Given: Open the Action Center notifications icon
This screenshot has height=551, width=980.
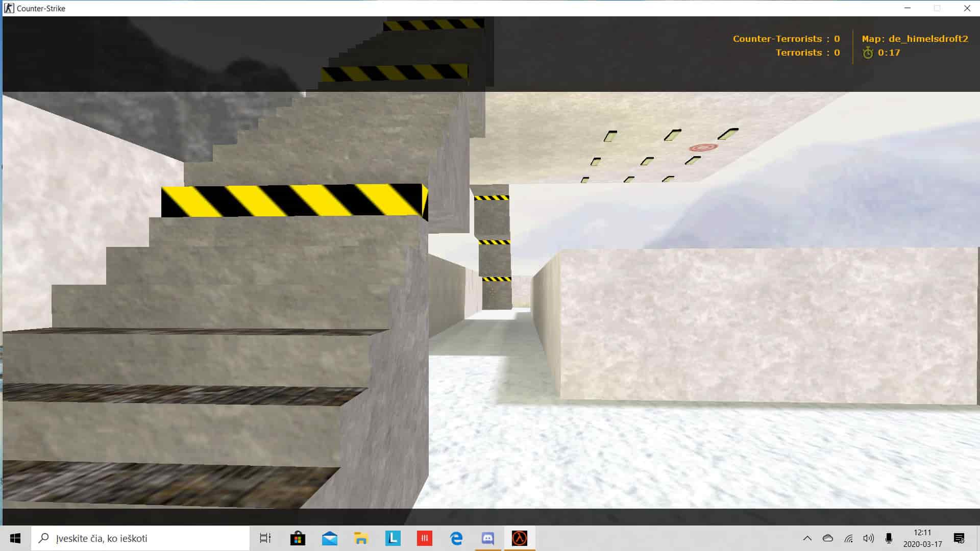Looking at the screenshot, I should coord(959,538).
